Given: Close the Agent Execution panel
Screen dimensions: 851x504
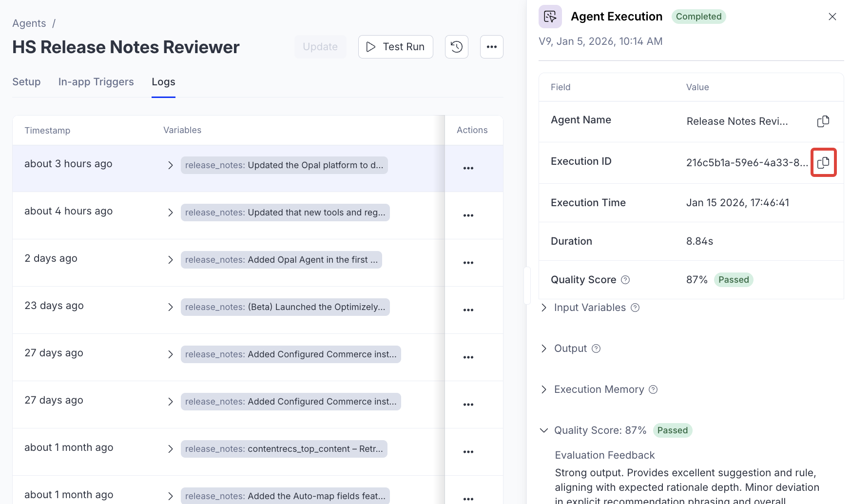Looking at the screenshot, I should pyautogui.click(x=832, y=16).
